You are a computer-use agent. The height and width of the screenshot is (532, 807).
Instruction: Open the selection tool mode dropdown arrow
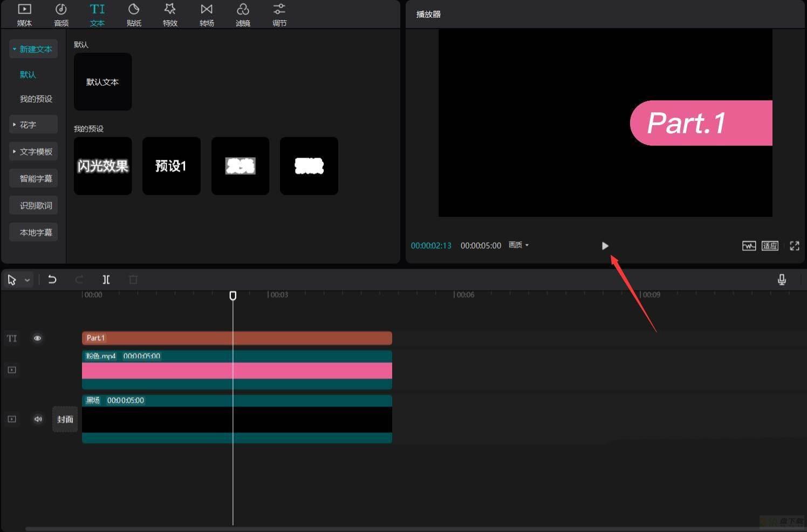pyautogui.click(x=27, y=280)
